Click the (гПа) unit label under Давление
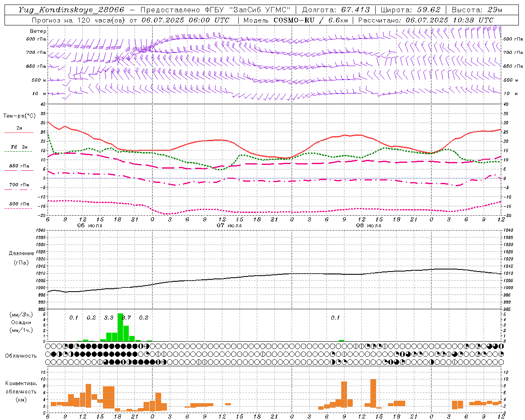 21,262
